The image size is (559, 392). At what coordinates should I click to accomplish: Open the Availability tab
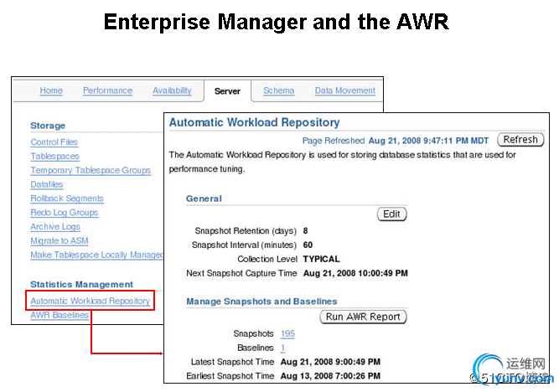pos(172,90)
